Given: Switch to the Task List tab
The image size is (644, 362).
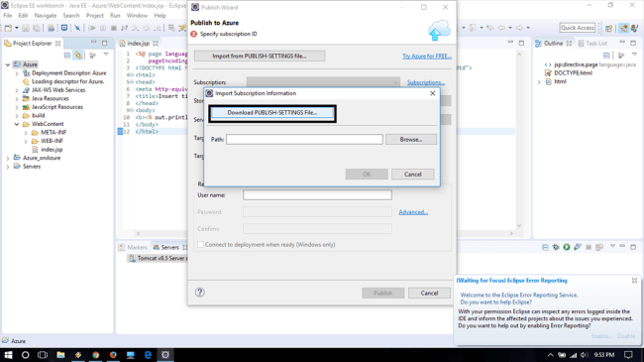Looking at the screenshot, I should point(592,44).
